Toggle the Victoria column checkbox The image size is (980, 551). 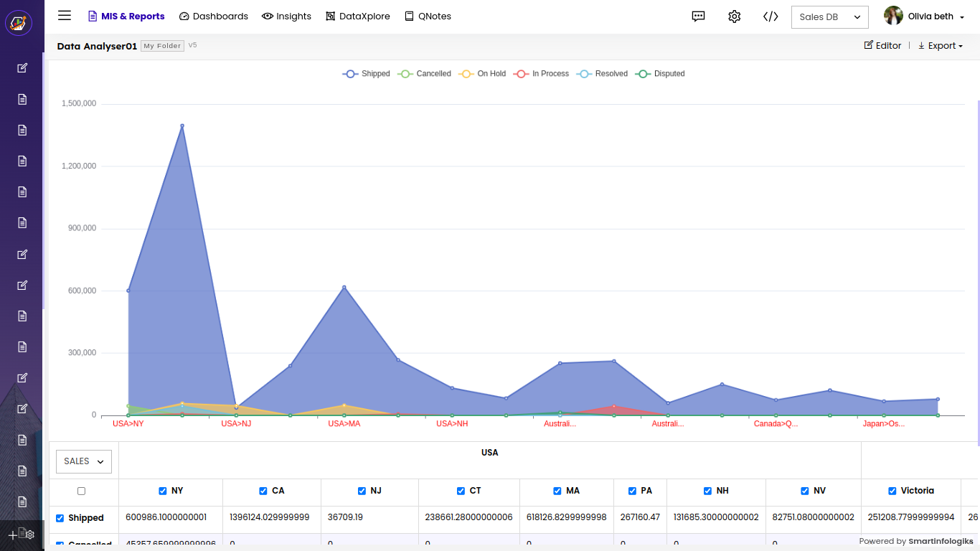(892, 491)
